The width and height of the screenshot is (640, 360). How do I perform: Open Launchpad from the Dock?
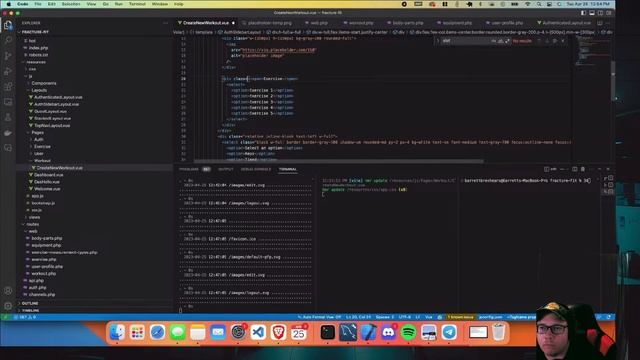(137, 332)
